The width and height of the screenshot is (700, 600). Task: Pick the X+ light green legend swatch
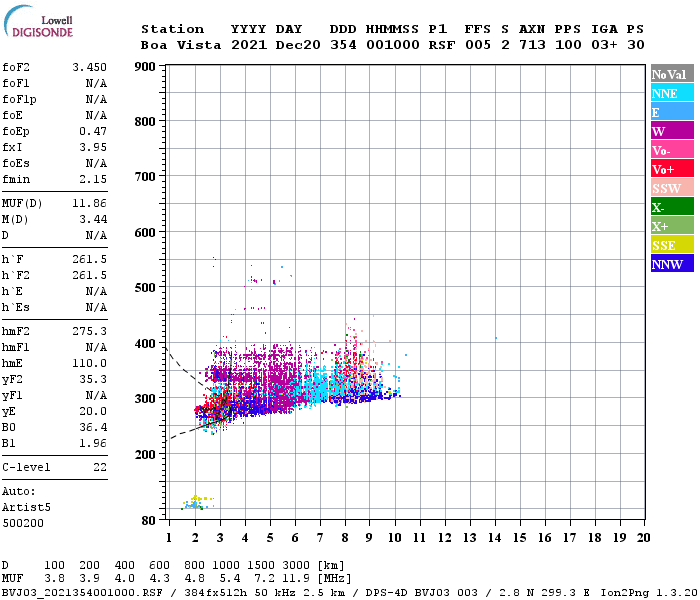pos(672,226)
